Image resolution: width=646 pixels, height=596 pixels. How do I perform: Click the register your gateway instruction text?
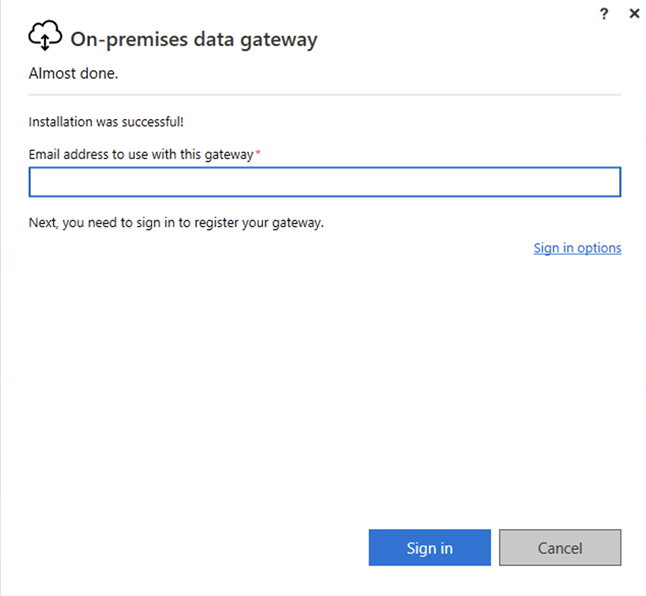(176, 223)
